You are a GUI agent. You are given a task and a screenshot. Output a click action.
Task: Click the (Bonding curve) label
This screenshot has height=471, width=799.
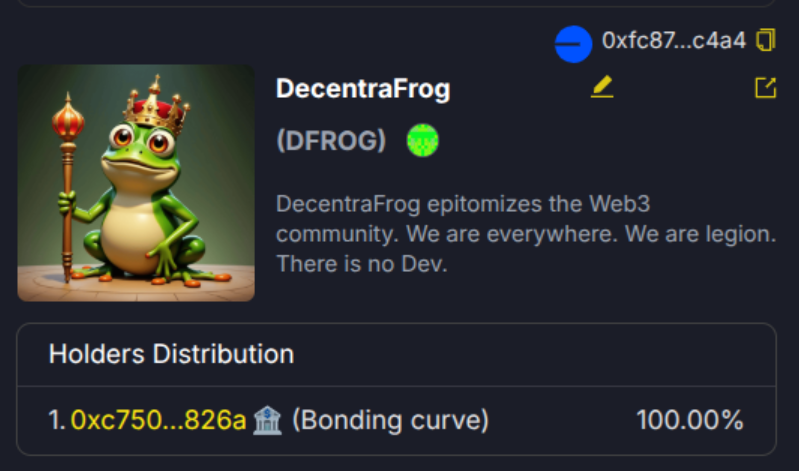(390, 420)
